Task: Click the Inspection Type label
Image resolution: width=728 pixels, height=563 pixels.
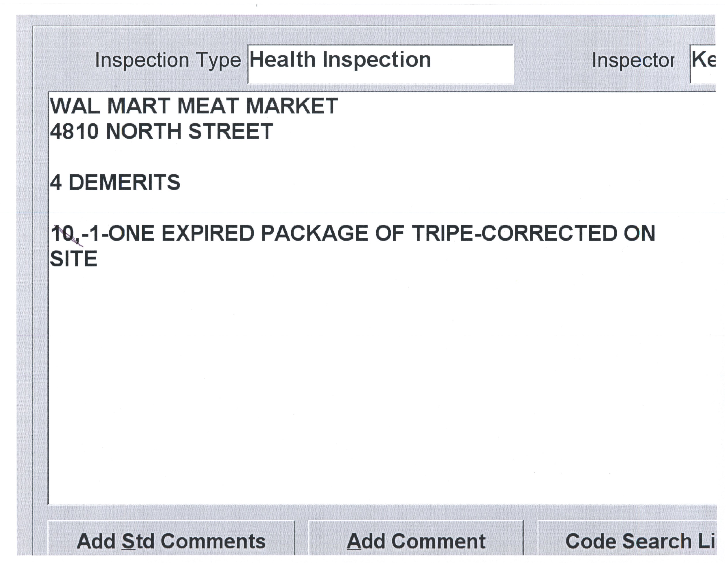Action: [168, 60]
